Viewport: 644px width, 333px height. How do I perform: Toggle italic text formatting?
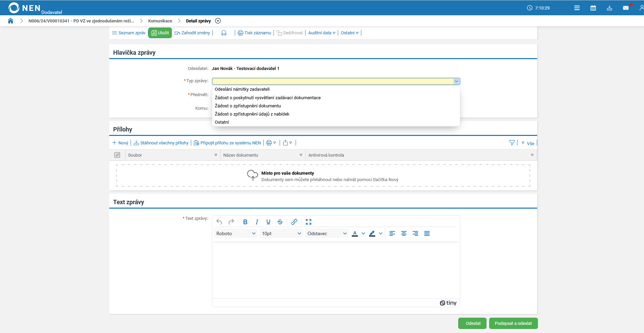(x=257, y=222)
